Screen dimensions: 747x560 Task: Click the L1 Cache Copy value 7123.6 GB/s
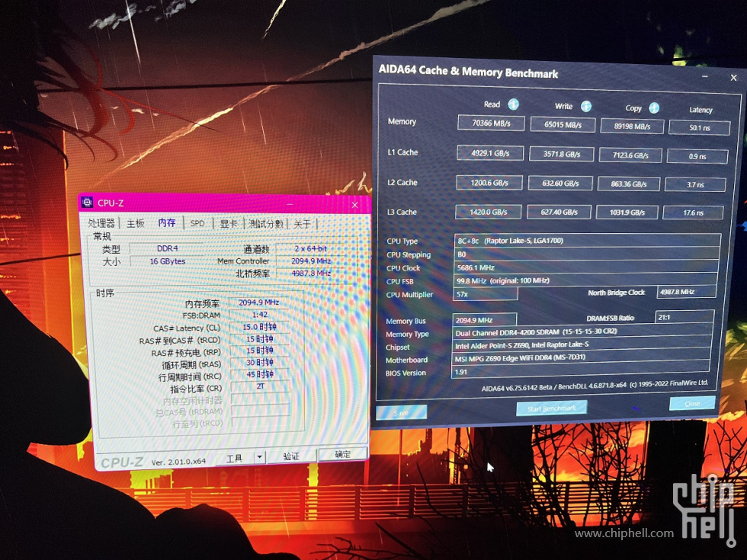pos(631,155)
